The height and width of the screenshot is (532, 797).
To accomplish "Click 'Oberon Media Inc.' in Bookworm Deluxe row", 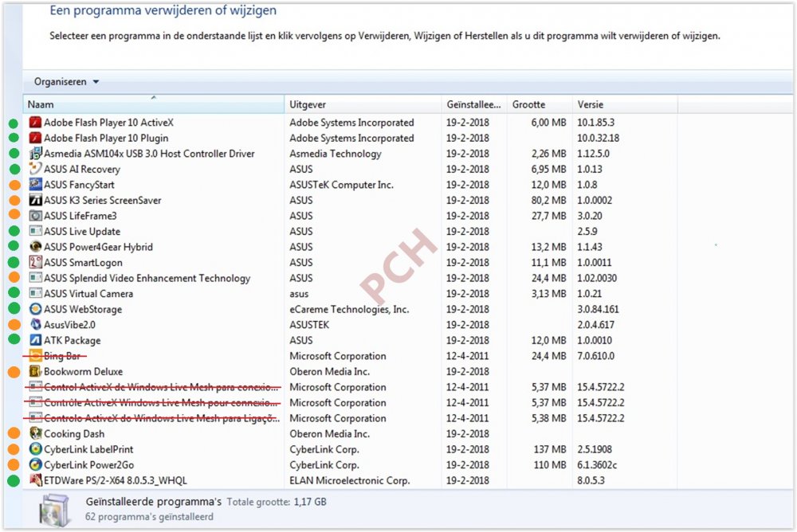I will tap(329, 371).
